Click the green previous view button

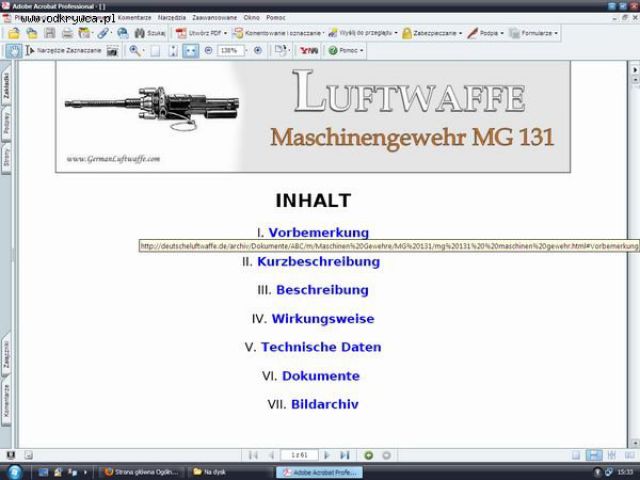click(x=368, y=455)
